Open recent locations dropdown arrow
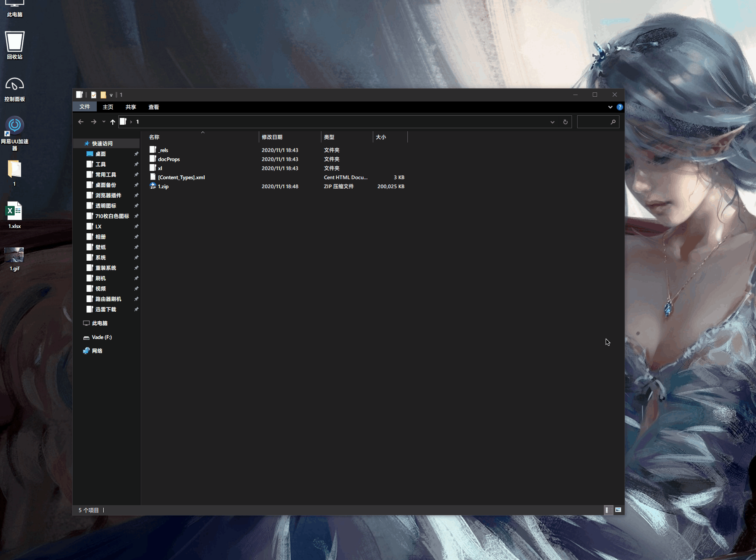 (104, 122)
